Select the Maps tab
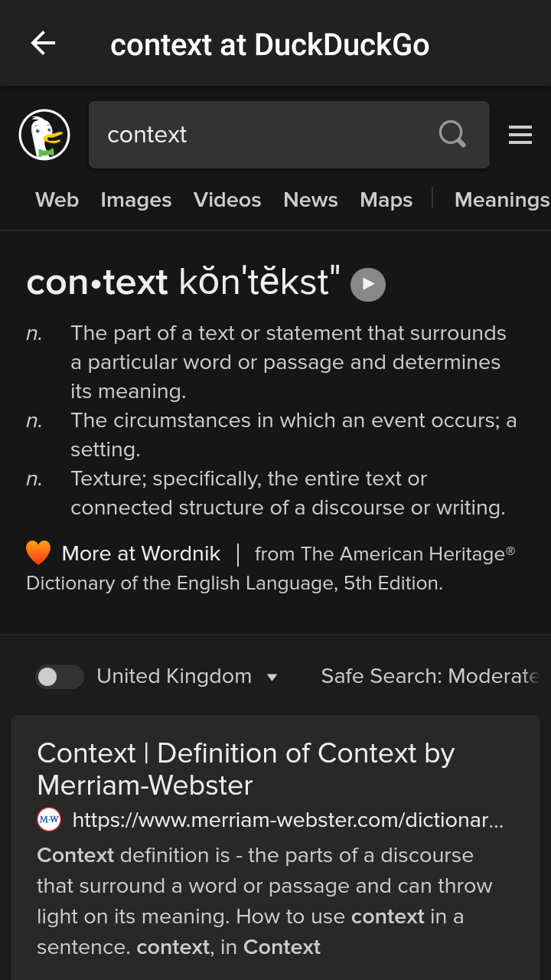This screenshot has width=551, height=980. 386,200
